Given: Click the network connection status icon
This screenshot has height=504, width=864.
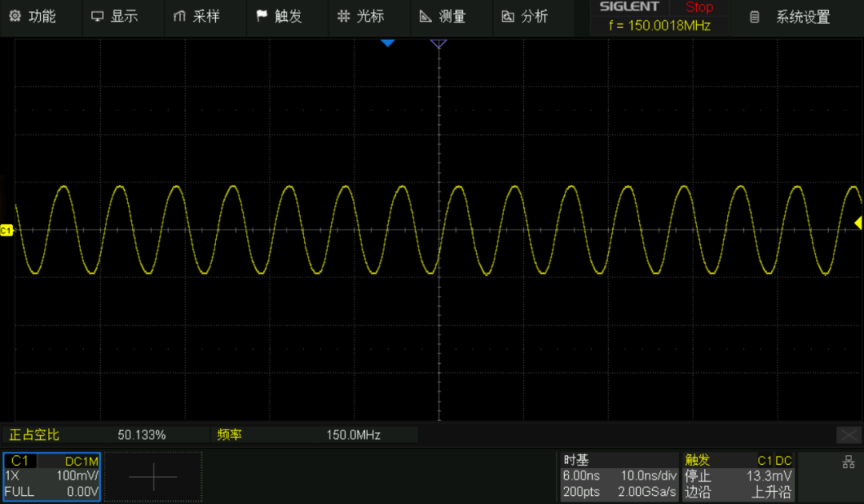Looking at the screenshot, I should click(x=849, y=462).
